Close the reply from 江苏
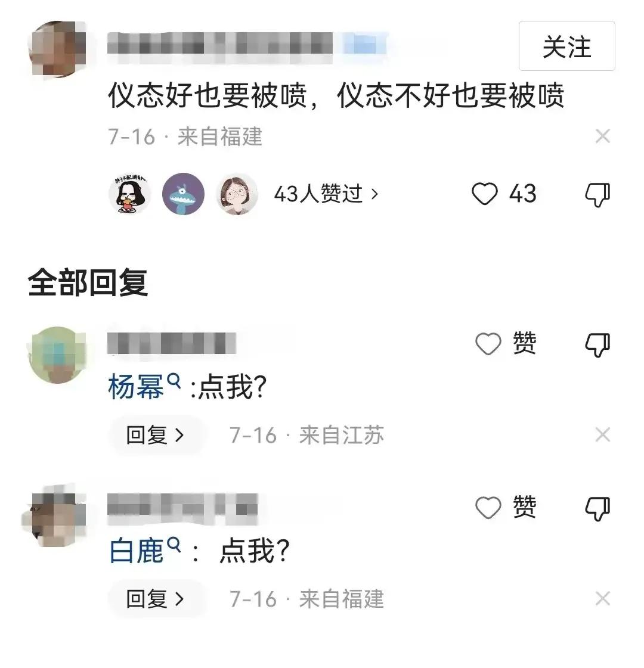 coord(603,435)
